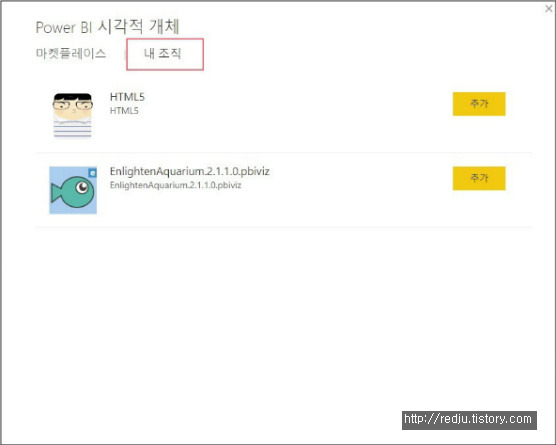Open the HTML5 visual title
Image resolution: width=556 pixels, height=445 pixels.
(x=127, y=97)
